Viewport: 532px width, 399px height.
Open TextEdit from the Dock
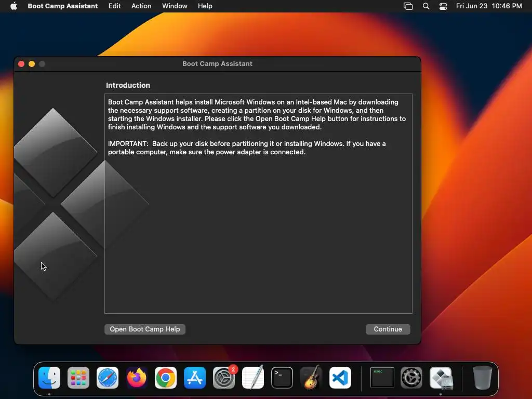coord(253,378)
